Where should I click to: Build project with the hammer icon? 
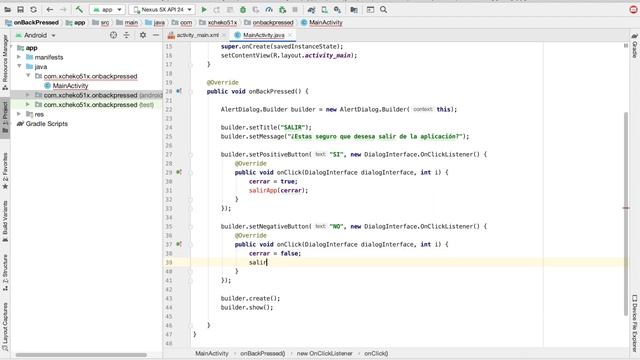click(x=79, y=9)
